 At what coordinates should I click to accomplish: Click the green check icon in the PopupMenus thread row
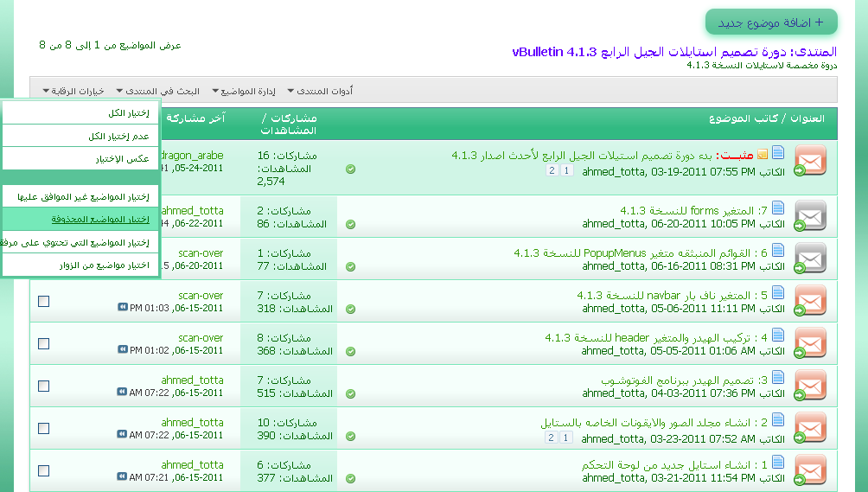click(350, 266)
